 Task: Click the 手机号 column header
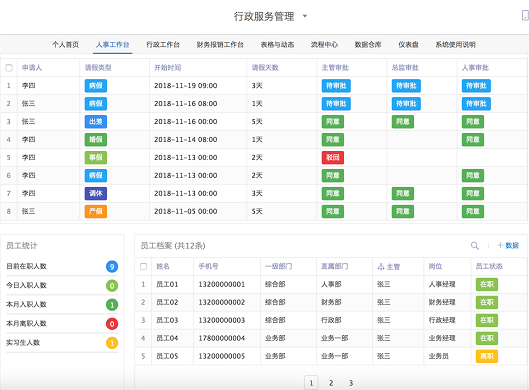[208, 267]
